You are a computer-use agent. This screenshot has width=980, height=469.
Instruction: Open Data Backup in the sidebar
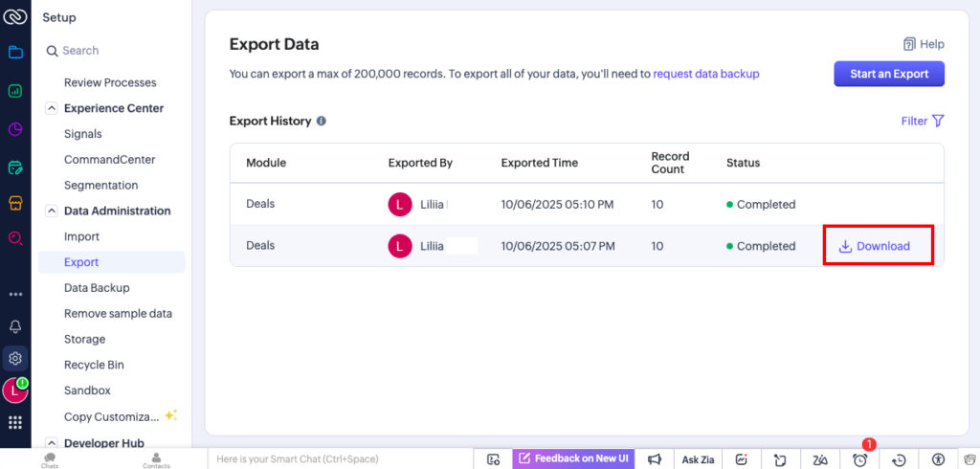[97, 288]
